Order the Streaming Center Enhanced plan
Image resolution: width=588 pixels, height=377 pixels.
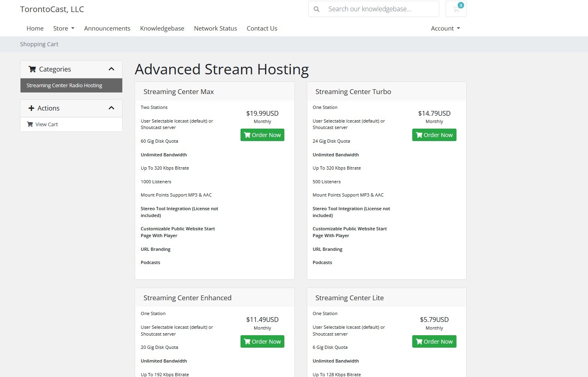coord(262,342)
